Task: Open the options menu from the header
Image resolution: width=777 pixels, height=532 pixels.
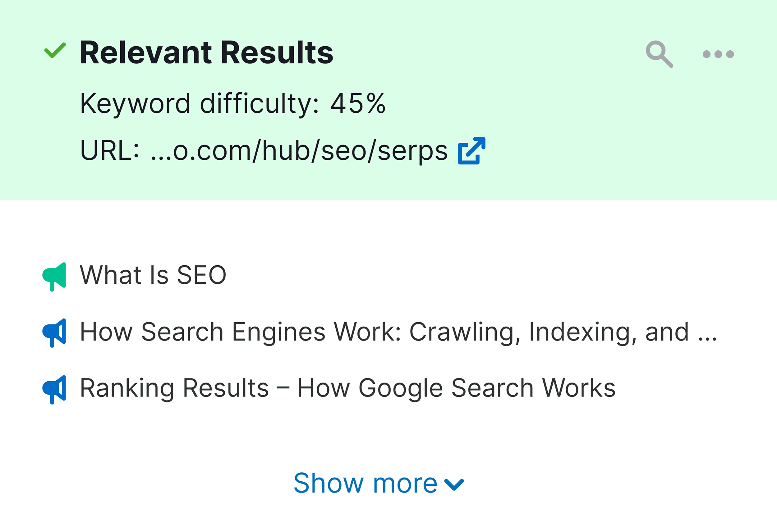Action: (x=718, y=53)
